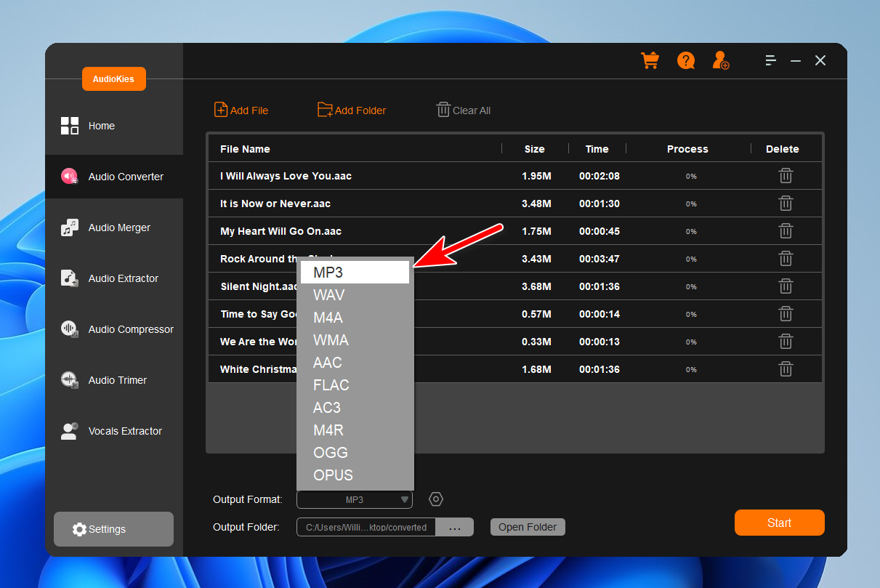Viewport: 880px width, 588px height.
Task: Click the 3.68M size value
Action: pyautogui.click(x=536, y=286)
